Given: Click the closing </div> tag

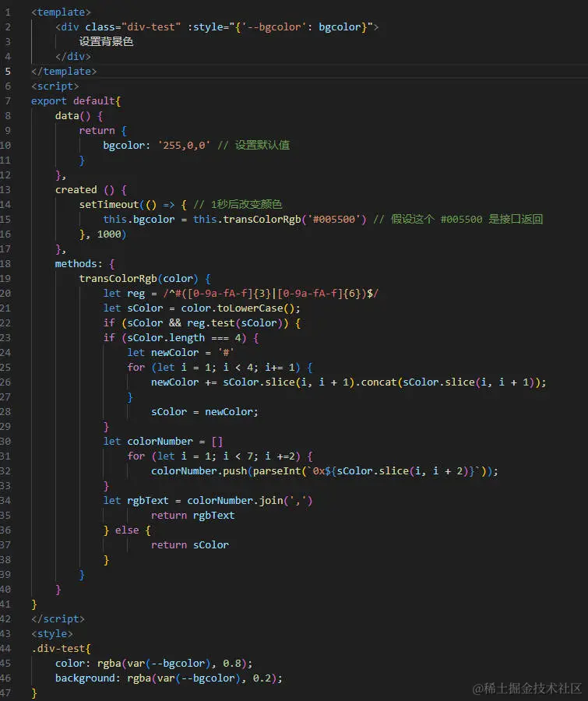Looking at the screenshot, I should 73,56.
